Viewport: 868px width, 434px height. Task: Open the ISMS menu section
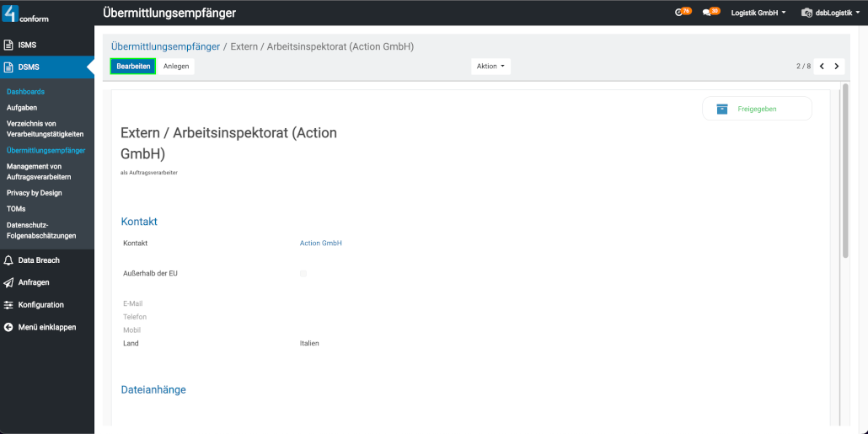27,45
